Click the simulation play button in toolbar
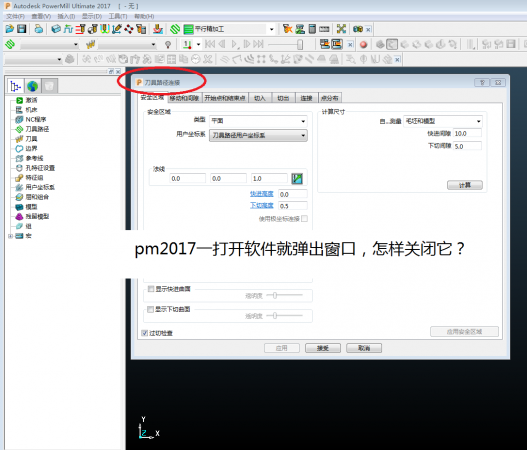 point(235,44)
